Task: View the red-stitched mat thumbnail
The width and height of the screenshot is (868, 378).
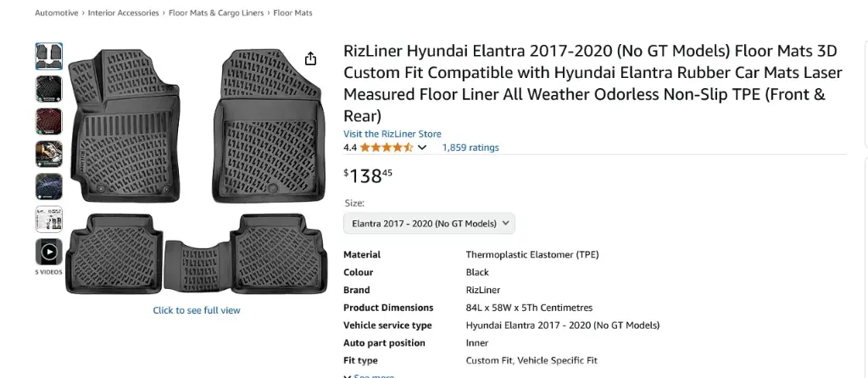Action: 48,121
